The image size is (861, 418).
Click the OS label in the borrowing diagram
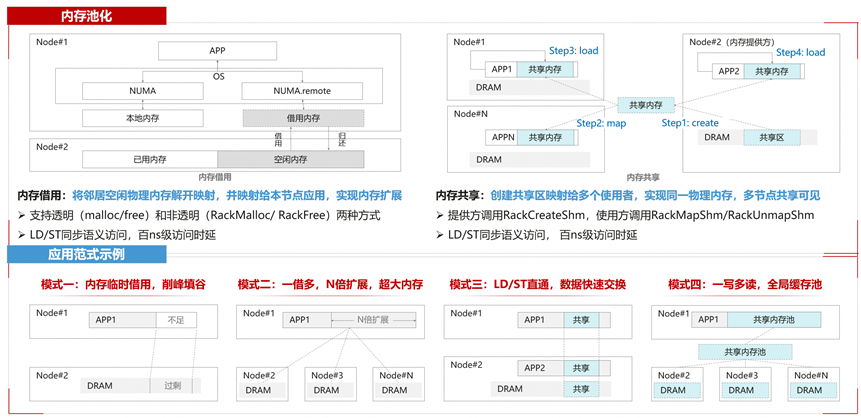tap(218, 75)
